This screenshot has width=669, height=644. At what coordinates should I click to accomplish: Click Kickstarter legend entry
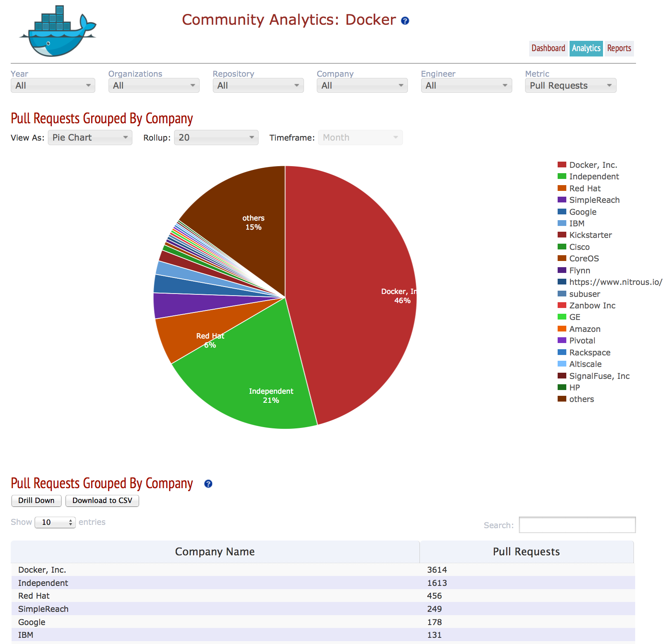(x=584, y=235)
